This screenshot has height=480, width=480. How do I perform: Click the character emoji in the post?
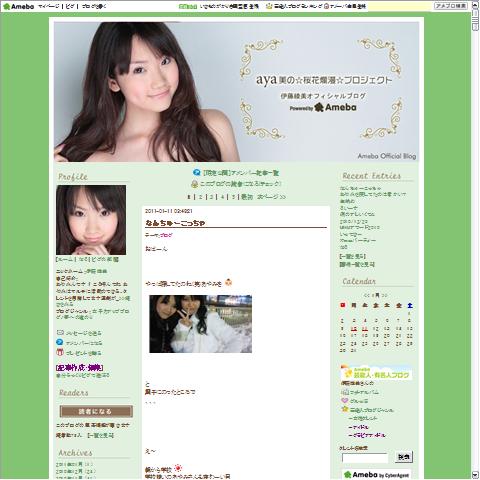(x=228, y=283)
